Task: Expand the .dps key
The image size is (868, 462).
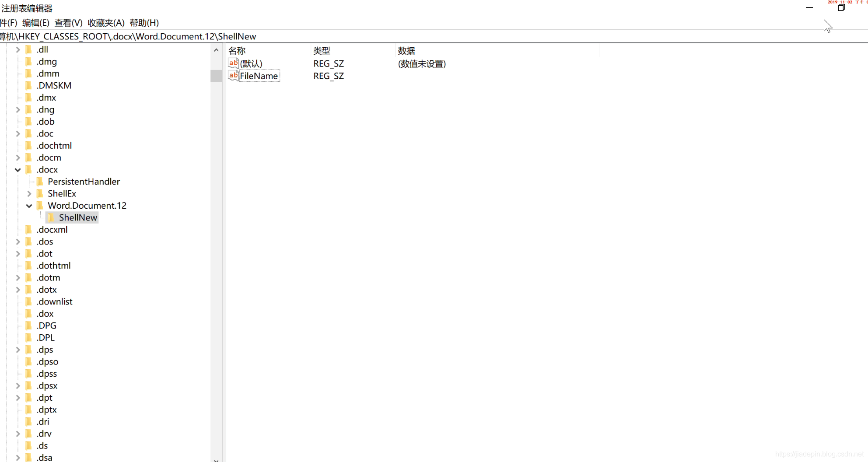Action: pos(18,350)
